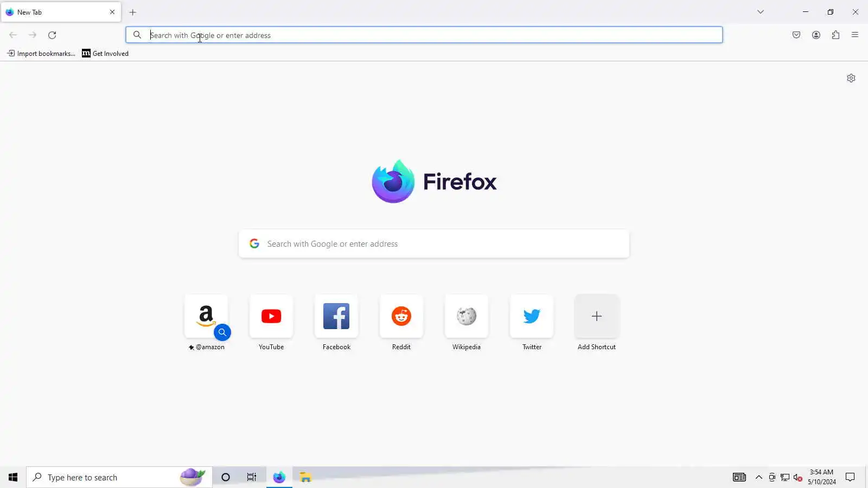Focus the center Google search box
Screen dimensions: 868x488
[434, 244]
